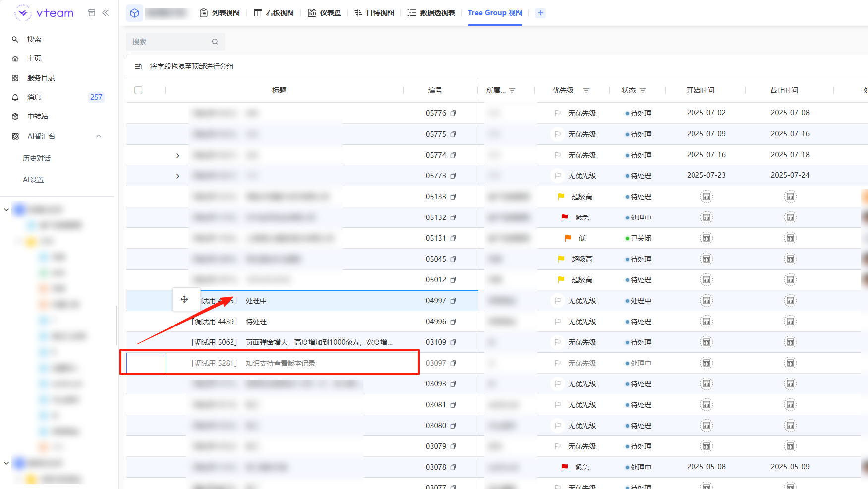This screenshot has width=868, height=489.
Task: Open AI设置 in sidebar
Action: pyautogui.click(x=33, y=180)
